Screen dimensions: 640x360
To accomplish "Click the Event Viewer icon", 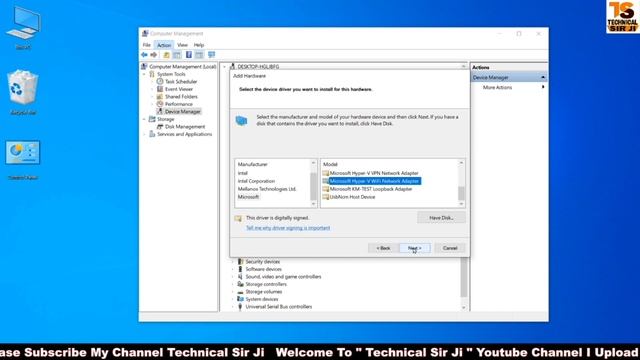I will (160, 89).
